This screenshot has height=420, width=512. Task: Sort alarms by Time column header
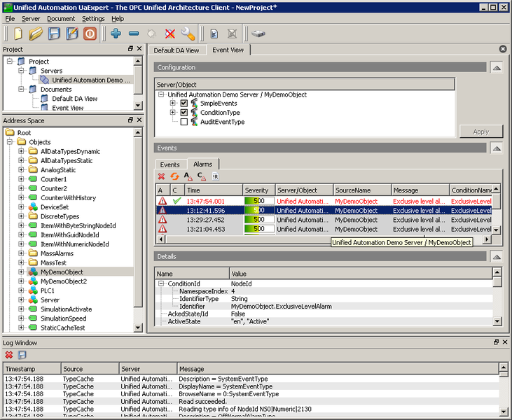[x=214, y=190]
